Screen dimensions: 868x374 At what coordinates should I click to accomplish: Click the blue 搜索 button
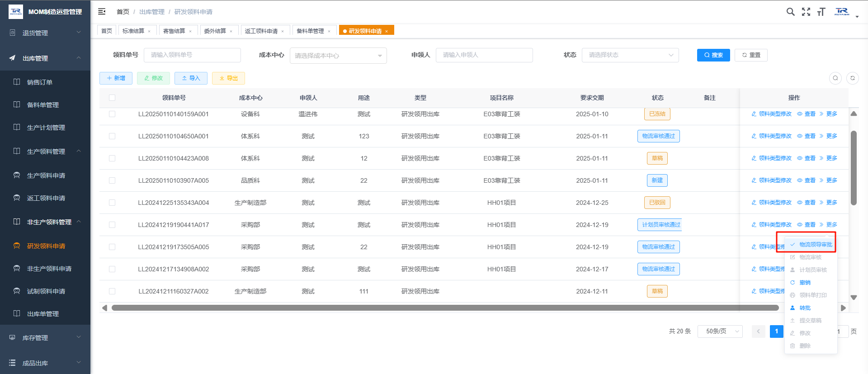[x=713, y=55]
